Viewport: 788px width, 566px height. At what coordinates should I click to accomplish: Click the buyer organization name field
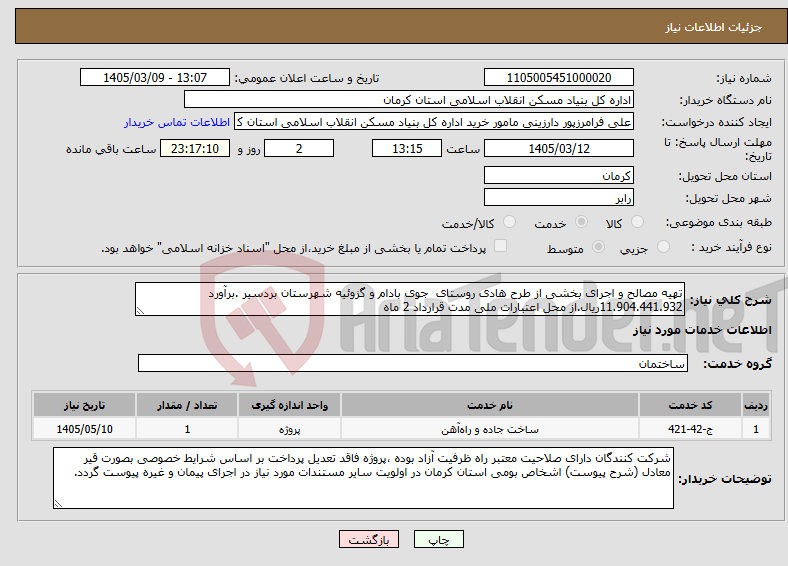pos(409,100)
